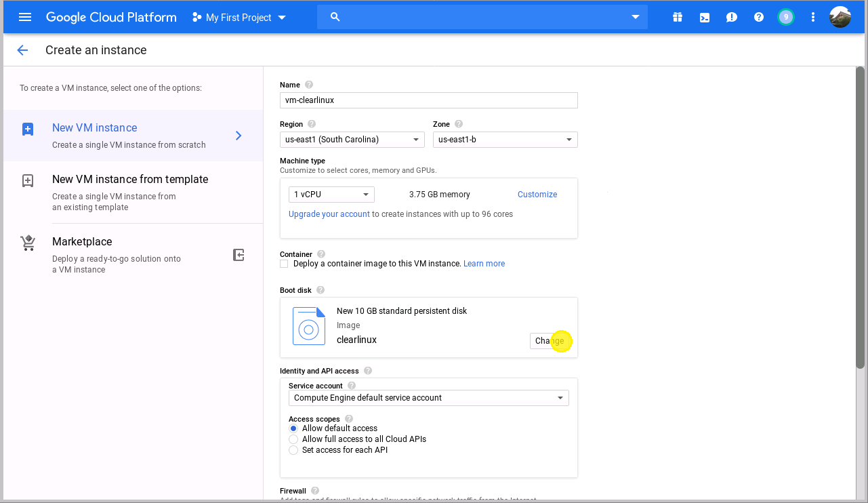
Task: Click the help icon beside Name
Action: click(x=309, y=85)
